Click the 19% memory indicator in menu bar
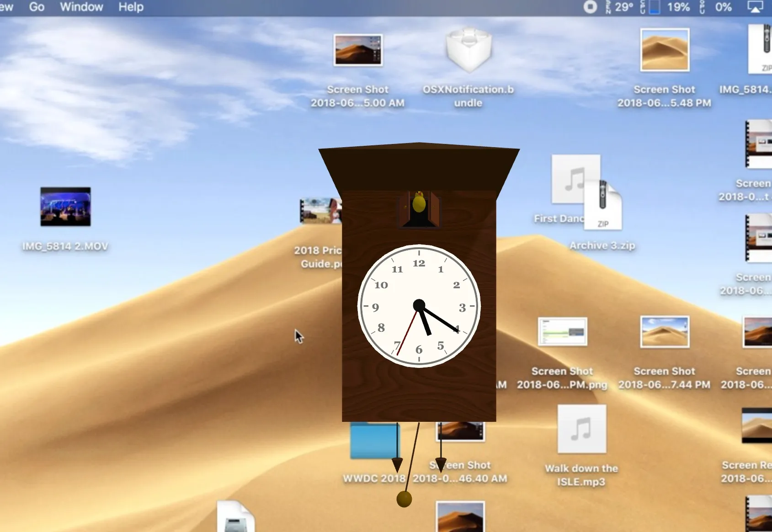The image size is (772, 532). point(678,7)
